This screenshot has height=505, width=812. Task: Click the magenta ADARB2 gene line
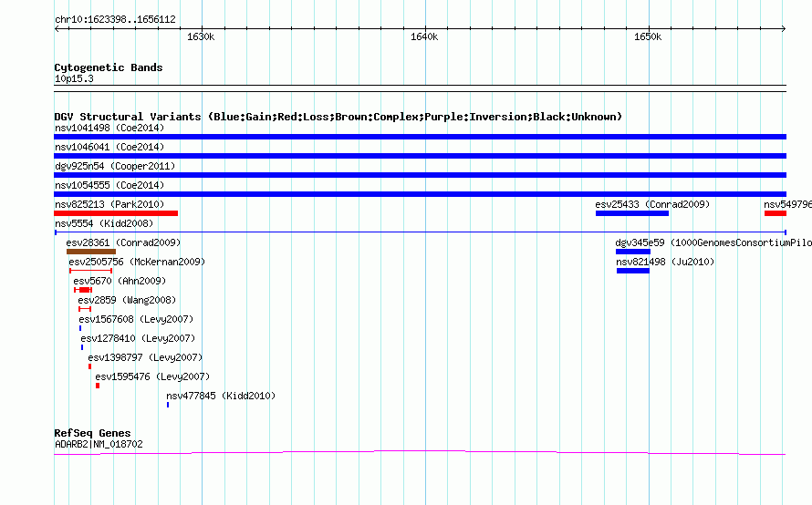click(x=420, y=453)
